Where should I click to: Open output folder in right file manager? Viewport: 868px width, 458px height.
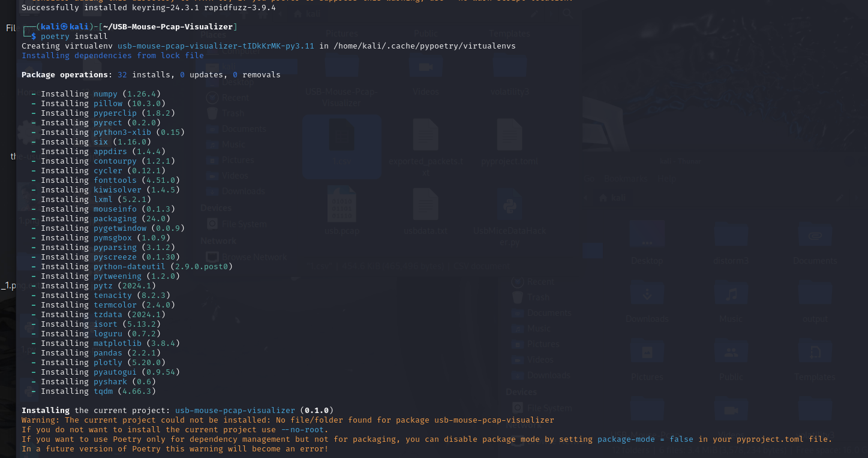(x=814, y=294)
